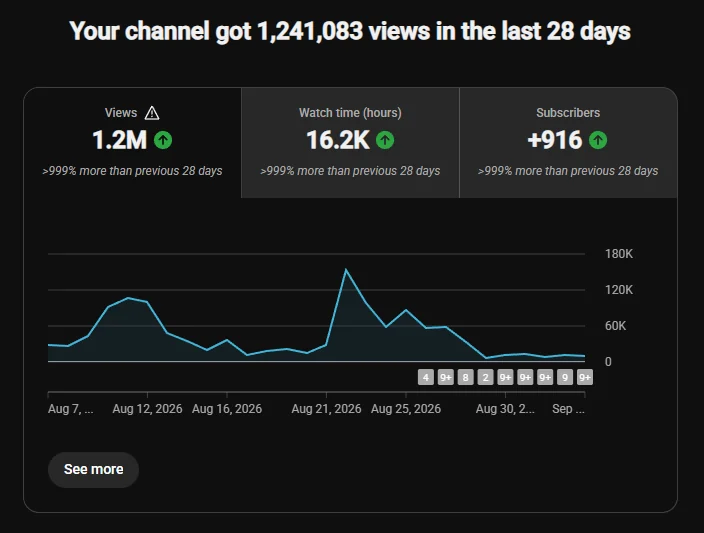Click the 60K y-axis label
Viewport: 704px width, 533px height.
[x=615, y=326]
